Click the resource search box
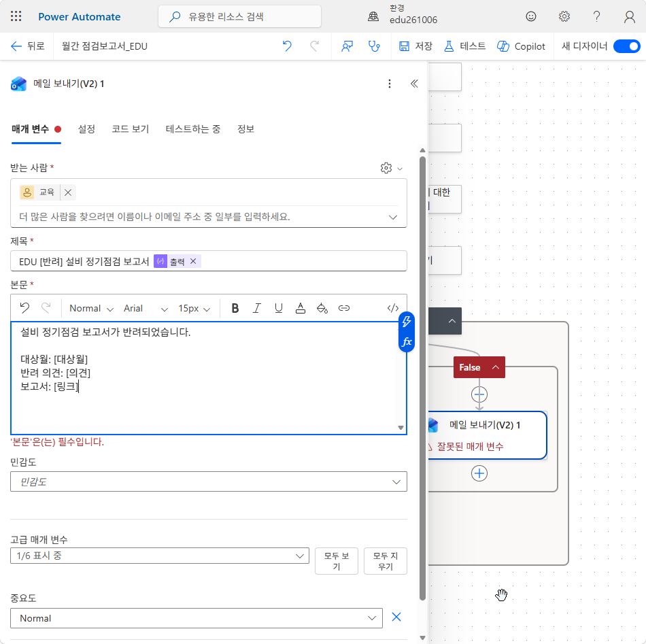 [239, 16]
